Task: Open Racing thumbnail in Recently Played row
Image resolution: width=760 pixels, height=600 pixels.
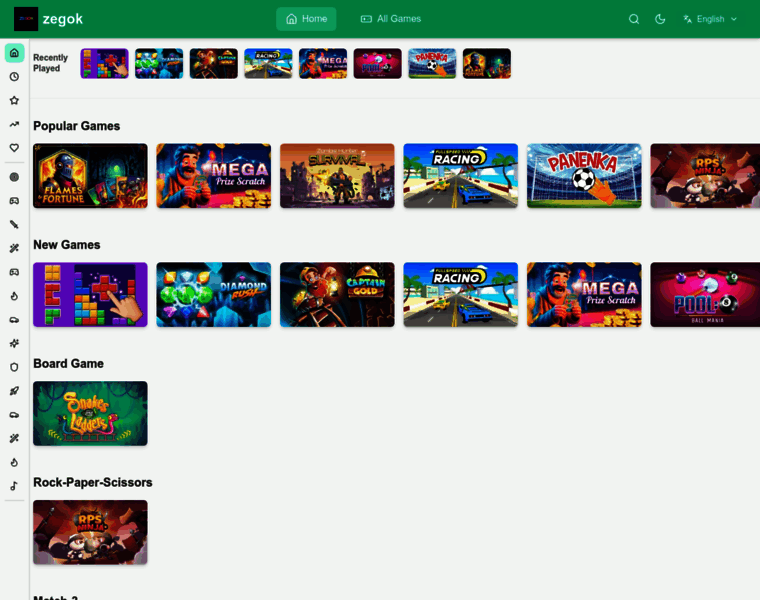Action: 269,63
